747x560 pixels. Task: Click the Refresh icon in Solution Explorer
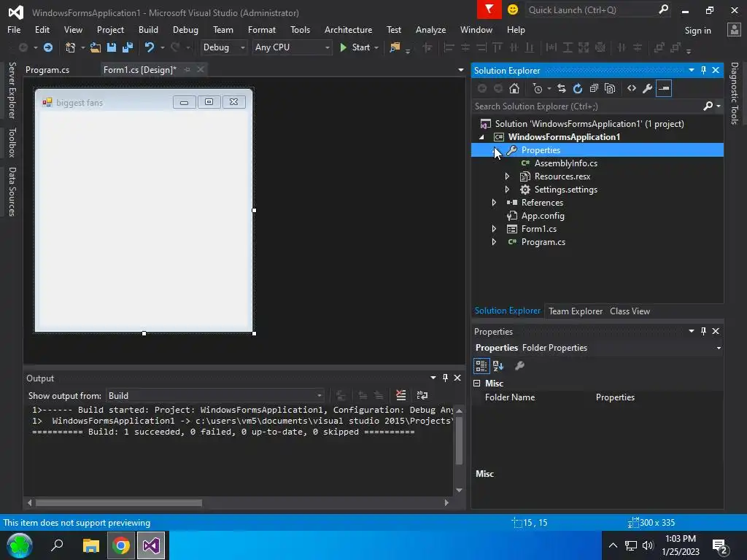[x=578, y=88]
